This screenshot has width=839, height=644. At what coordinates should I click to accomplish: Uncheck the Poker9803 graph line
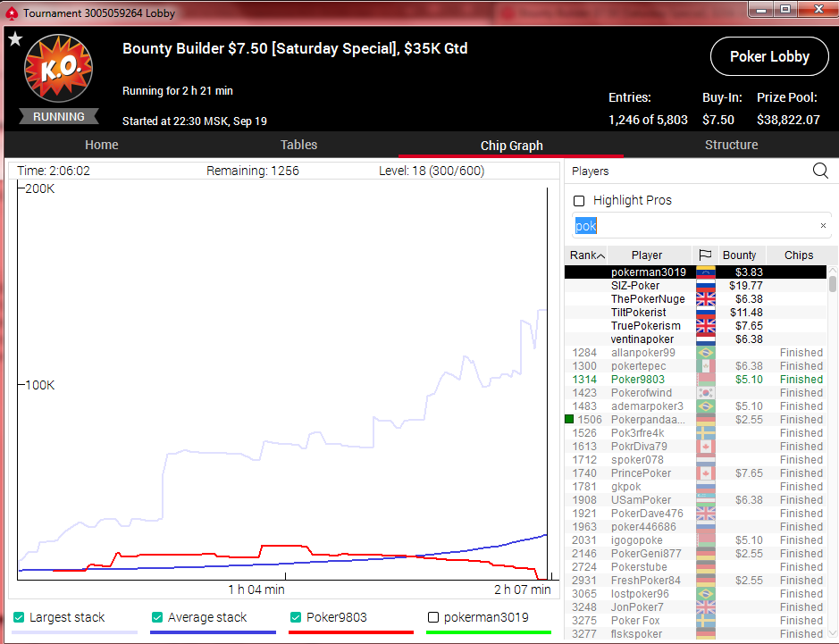[296, 617]
